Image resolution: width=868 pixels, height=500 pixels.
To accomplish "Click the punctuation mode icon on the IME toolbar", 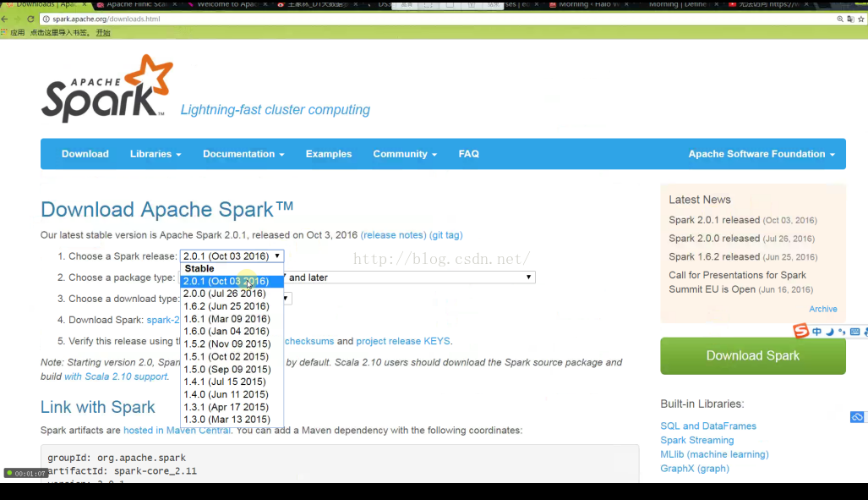I will [x=842, y=332].
